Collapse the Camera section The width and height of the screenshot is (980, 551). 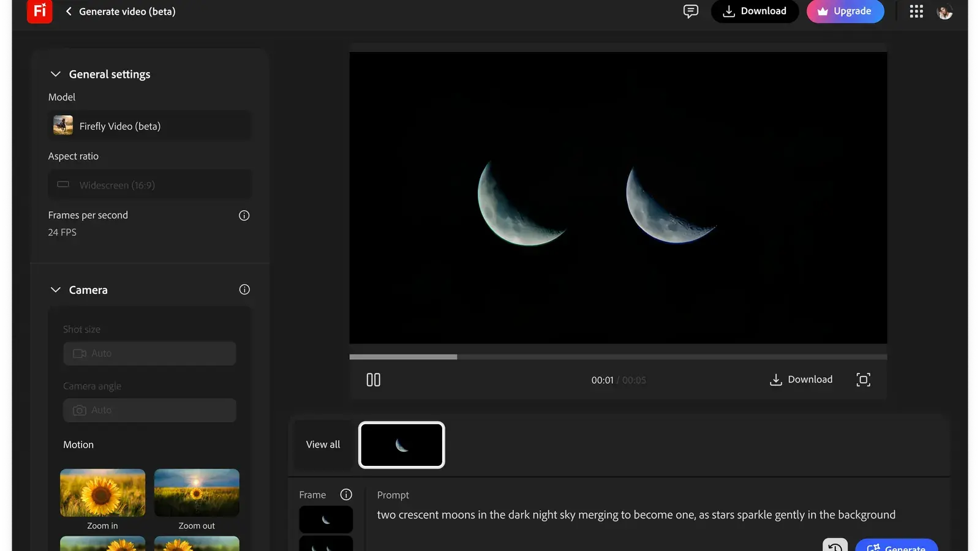(56, 290)
